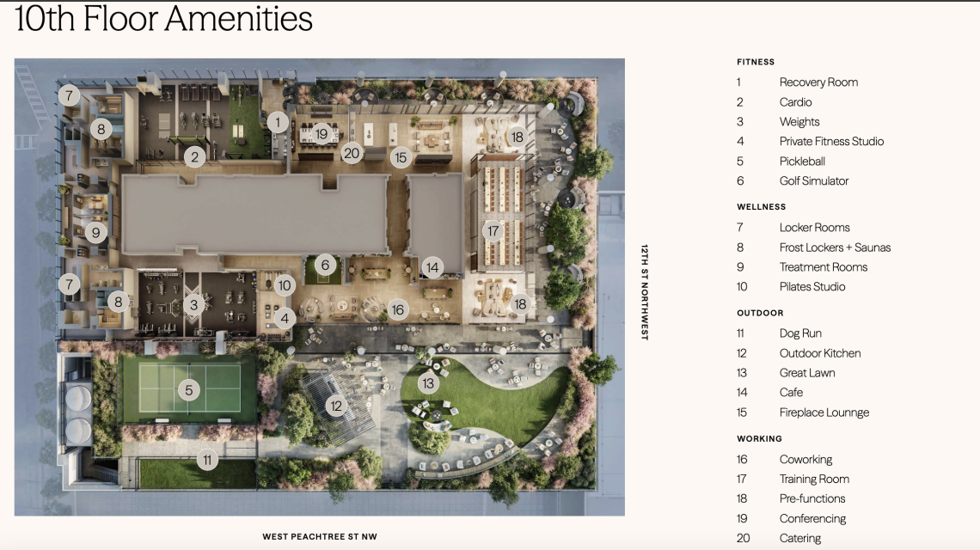Click the Catering marker 20
The image size is (980, 550).
pos(352,153)
